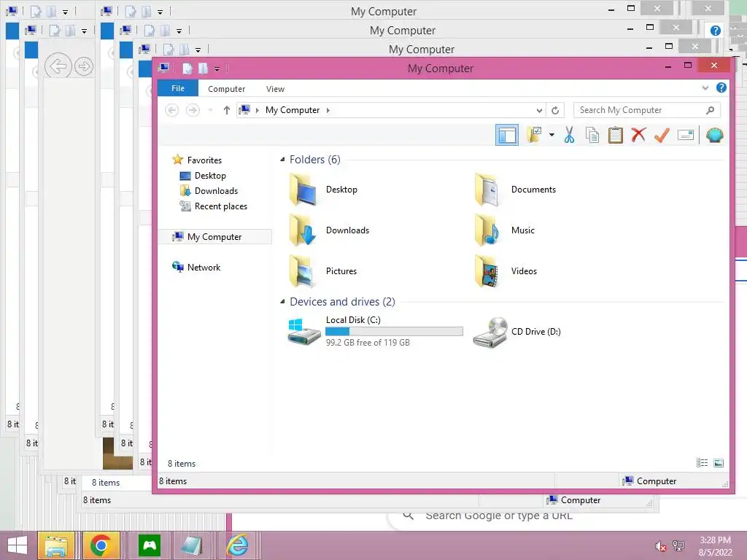Open the Documents folder icon
Image resolution: width=747 pixels, height=560 pixels.
(x=487, y=190)
